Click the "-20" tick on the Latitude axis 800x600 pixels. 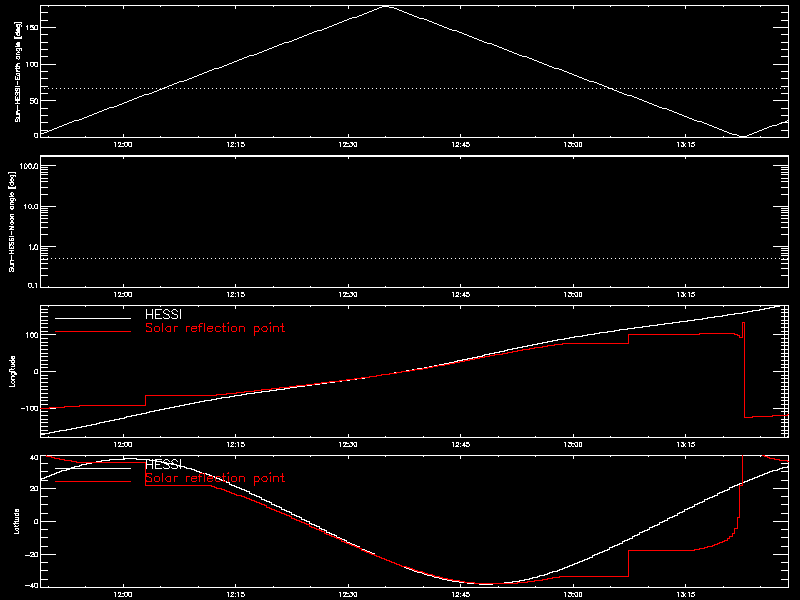tap(32, 554)
